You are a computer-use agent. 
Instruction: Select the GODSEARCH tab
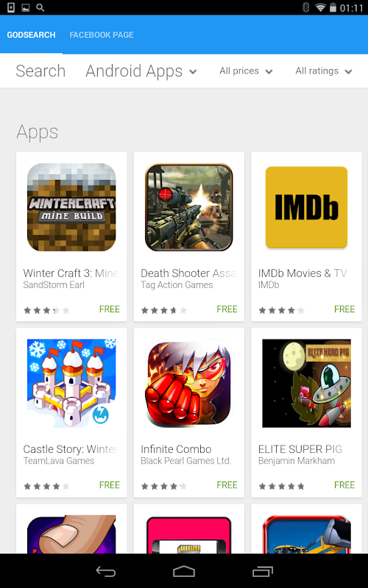tap(31, 35)
